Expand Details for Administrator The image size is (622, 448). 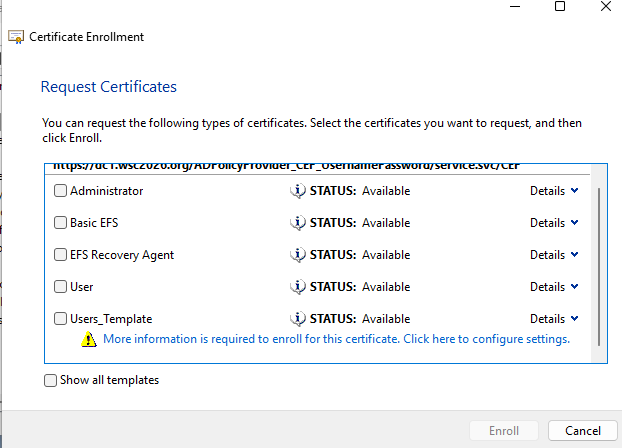click(x=554, y=191)
